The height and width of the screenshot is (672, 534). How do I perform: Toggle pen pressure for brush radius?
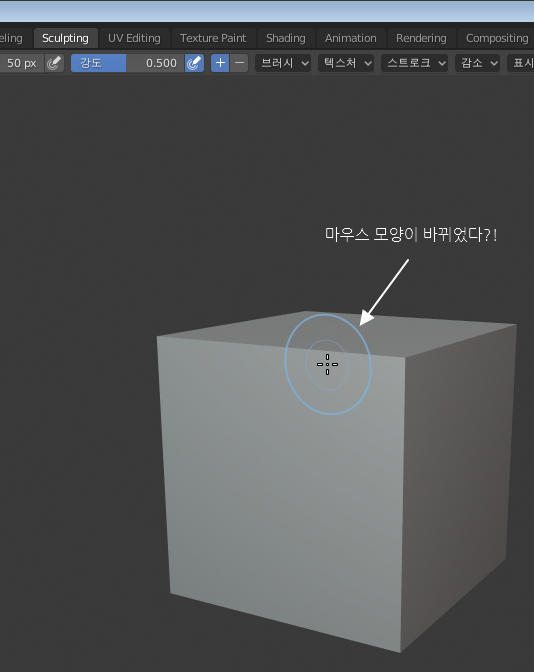[x=54, y=63]
